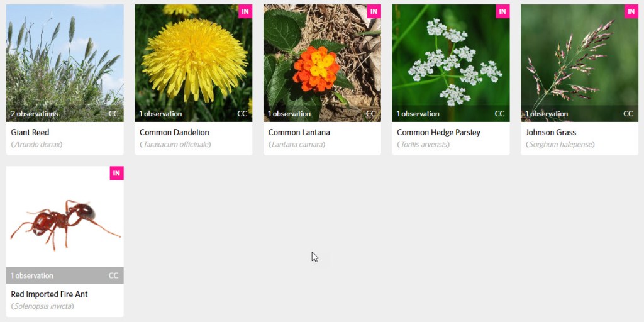This screenshot has width=644, height=322.
Task: Click the IN badge on Common Hedge Parsley
Action: [502, 11]
